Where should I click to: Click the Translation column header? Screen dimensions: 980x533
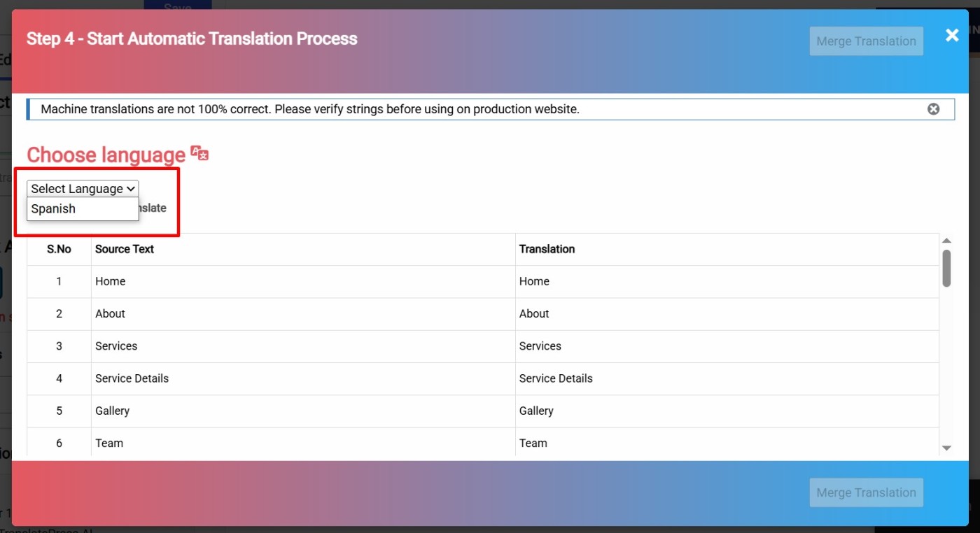pos(547,249)
